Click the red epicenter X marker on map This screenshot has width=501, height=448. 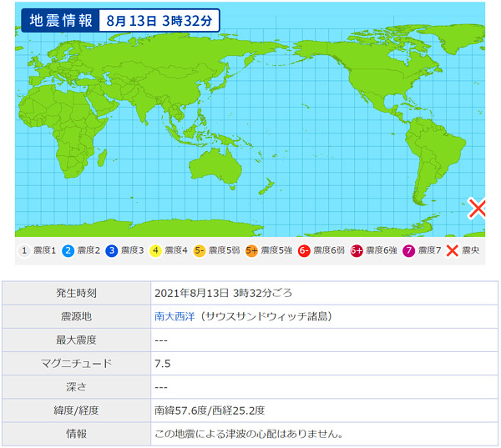pyautogui.click(x=477, y=209)
